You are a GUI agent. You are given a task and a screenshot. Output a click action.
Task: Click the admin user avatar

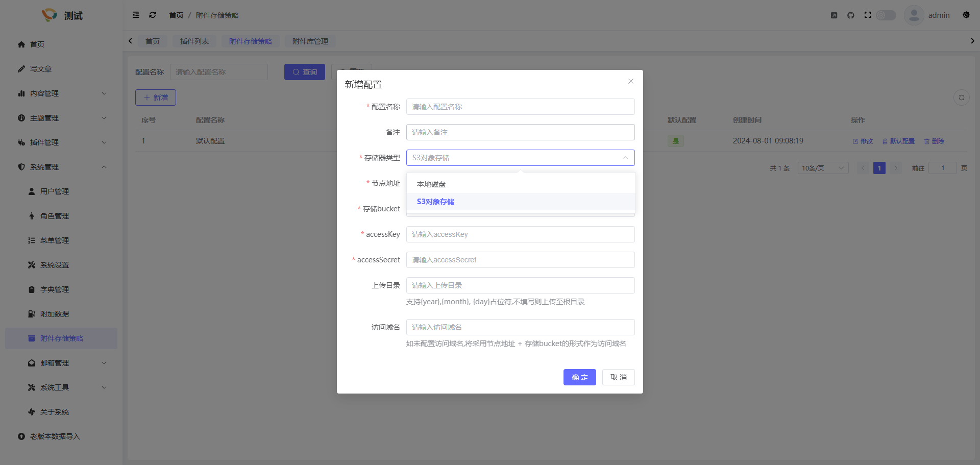pyautogui.click(x=914, y=15)
